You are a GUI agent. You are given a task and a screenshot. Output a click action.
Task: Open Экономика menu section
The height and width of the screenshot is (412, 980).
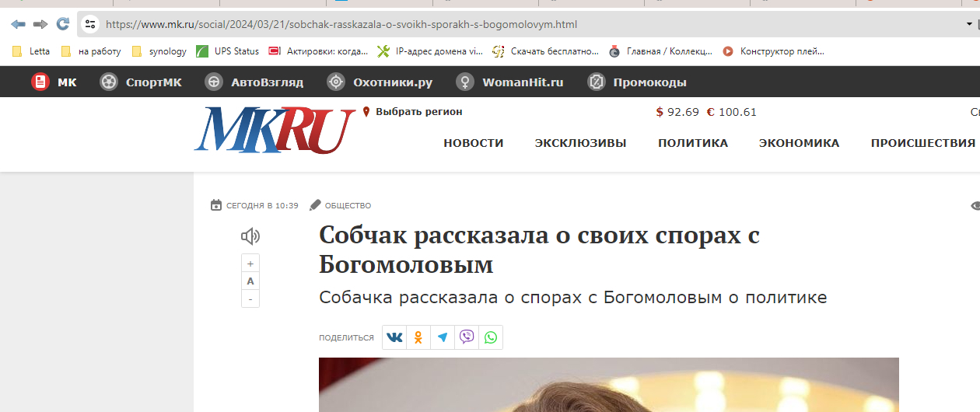[799, 143]
